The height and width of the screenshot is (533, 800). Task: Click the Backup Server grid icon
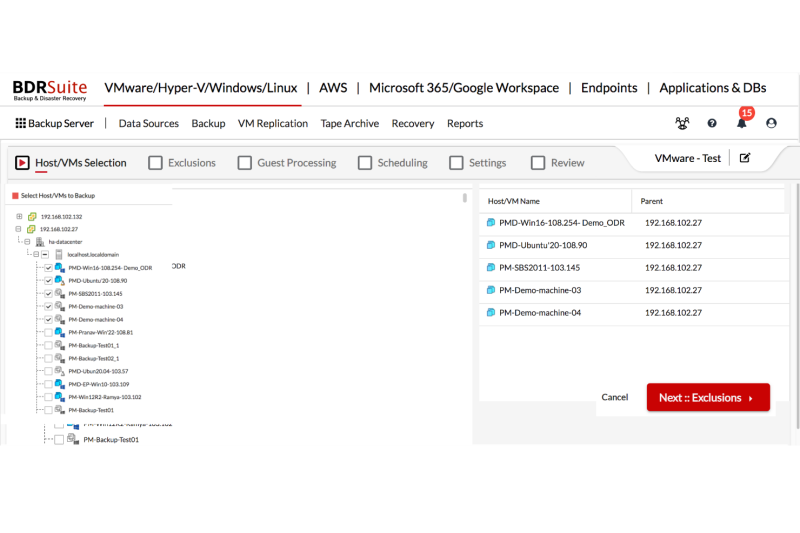[20, 124]
